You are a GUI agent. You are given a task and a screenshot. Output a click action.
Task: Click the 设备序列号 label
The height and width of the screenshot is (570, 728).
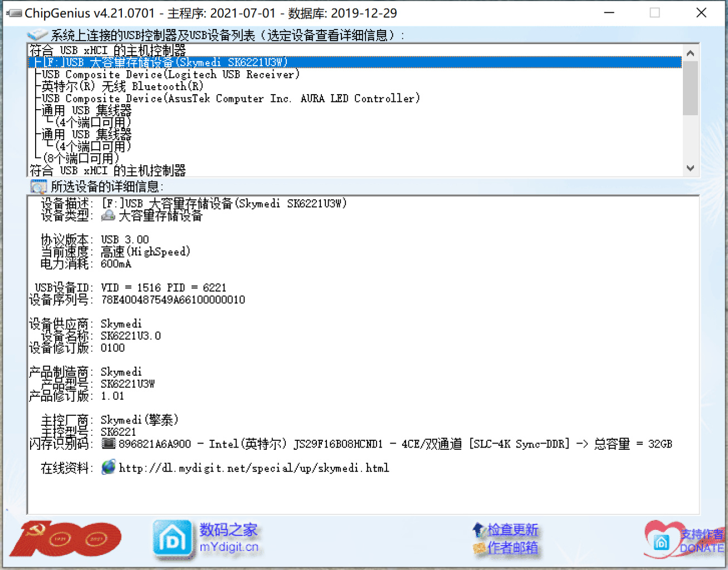(x=61, y=300)
